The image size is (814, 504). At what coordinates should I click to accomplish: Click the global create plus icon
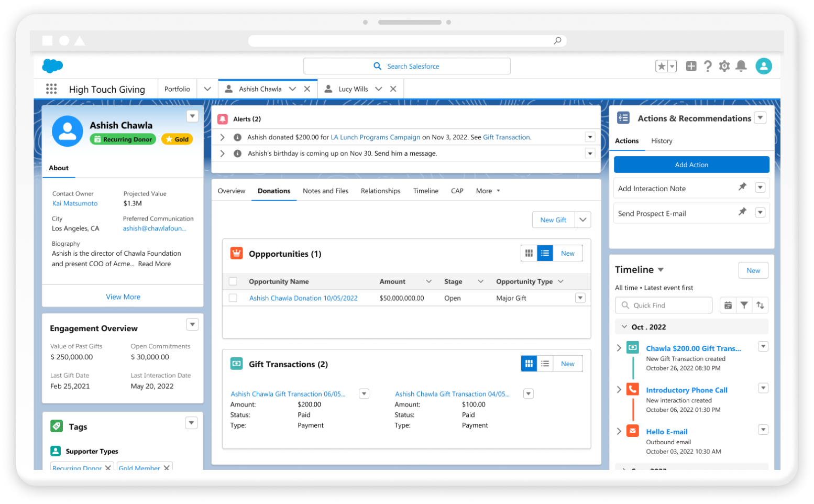click(x=691, y=66)
